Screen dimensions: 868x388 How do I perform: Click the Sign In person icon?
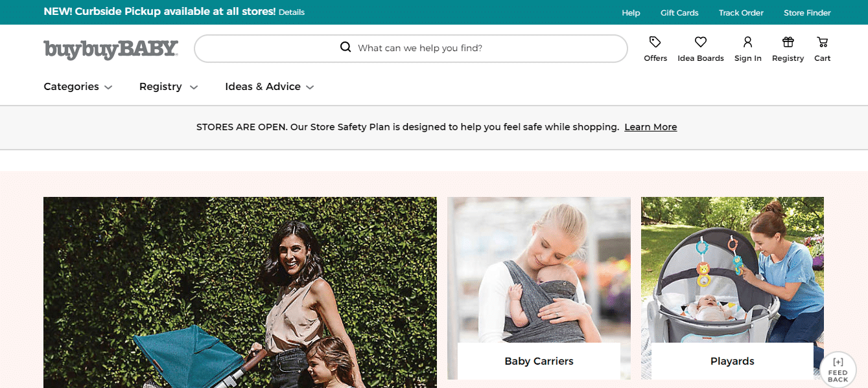(x=747, y=43)
